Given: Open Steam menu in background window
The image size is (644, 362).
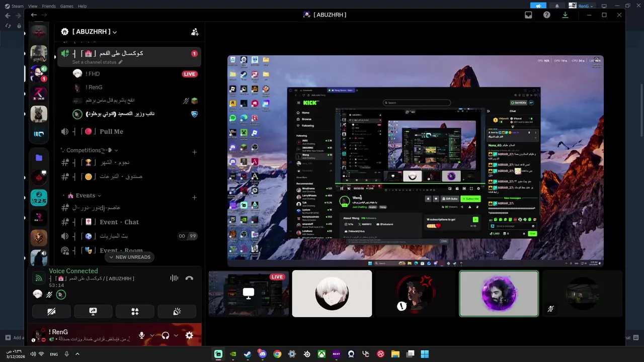Looking at the screenshot, I should pos(14,6).
